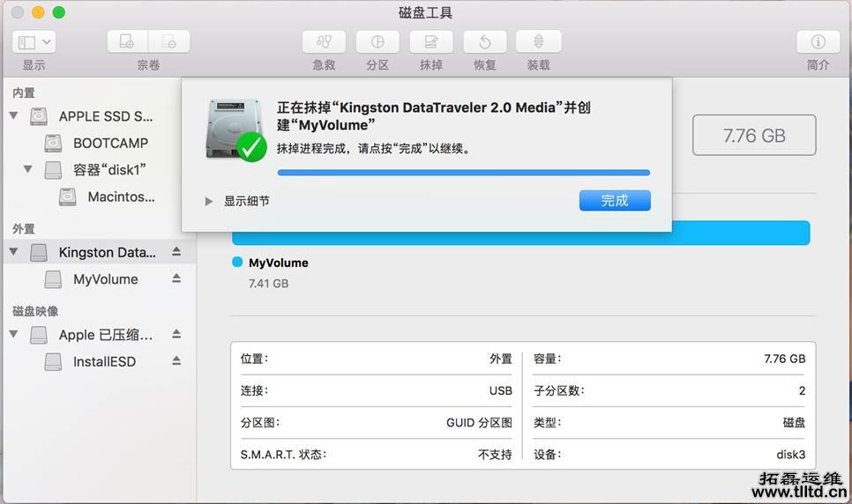
Task: Click the 外置 location value in table
Action: point(501,359)
